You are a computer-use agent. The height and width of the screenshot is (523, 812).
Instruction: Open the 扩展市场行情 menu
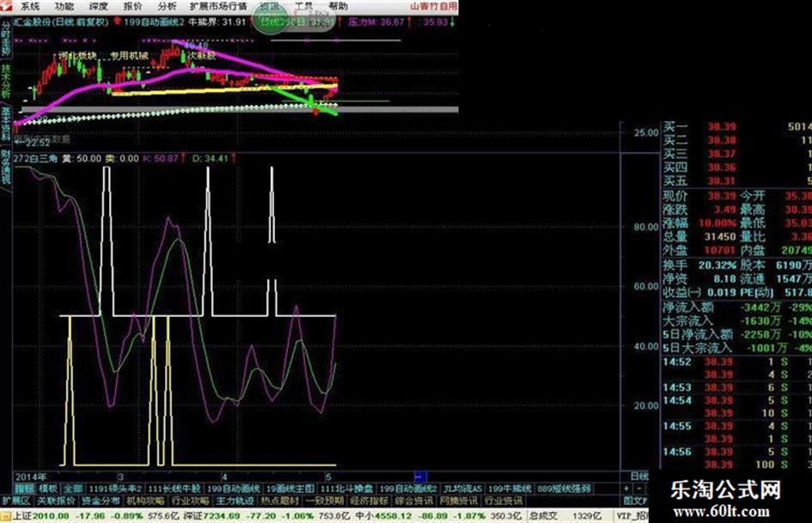(x=218, y=6)
